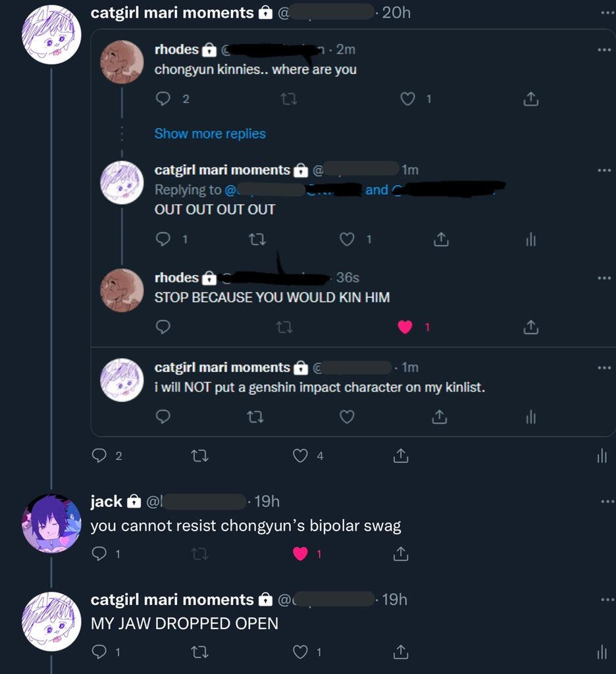Viewport: 616px width, 674px height.
Task: Reply to rhodes' chongyun kinnies tweet
Action: pos(163,99)
